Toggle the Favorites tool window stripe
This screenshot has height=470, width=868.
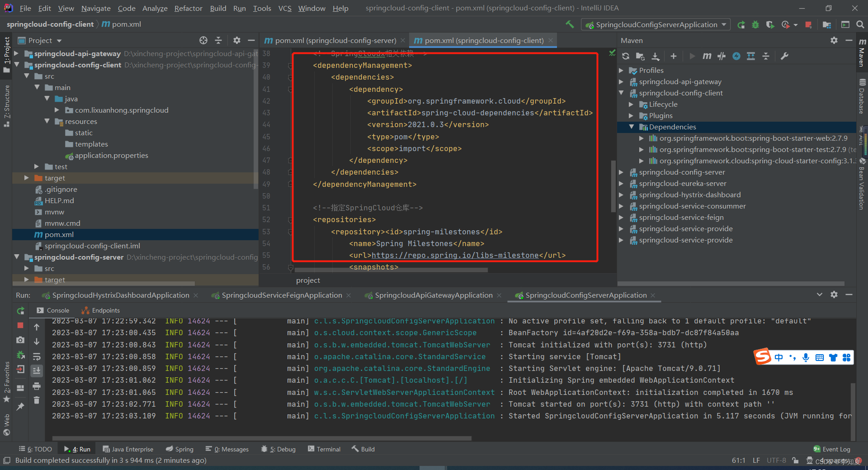pyautogui.click(x=6, y=382)
